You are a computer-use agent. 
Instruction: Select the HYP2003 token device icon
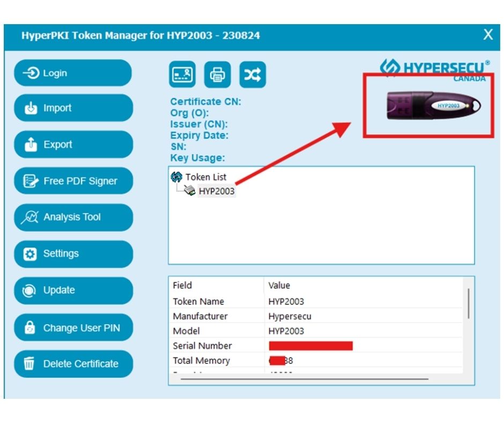[190, 191]
